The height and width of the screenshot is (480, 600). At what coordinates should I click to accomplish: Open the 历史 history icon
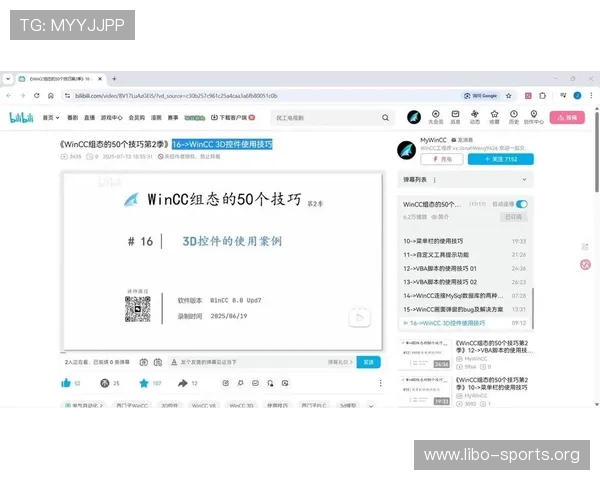tap(514, 117)
